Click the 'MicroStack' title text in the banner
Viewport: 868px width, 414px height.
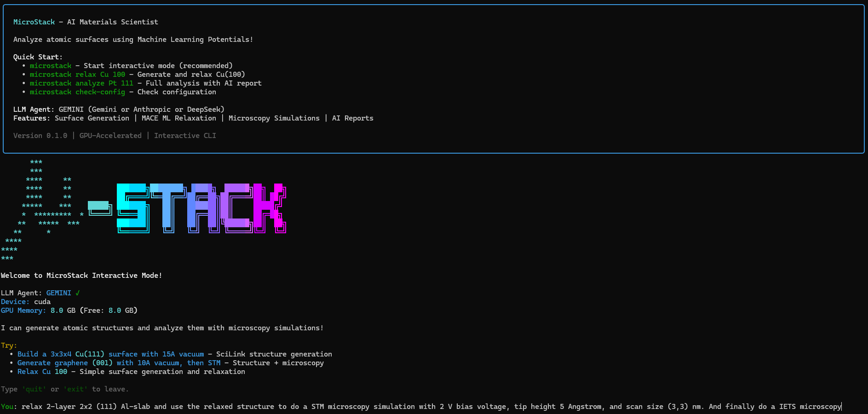tap(34, 22)
